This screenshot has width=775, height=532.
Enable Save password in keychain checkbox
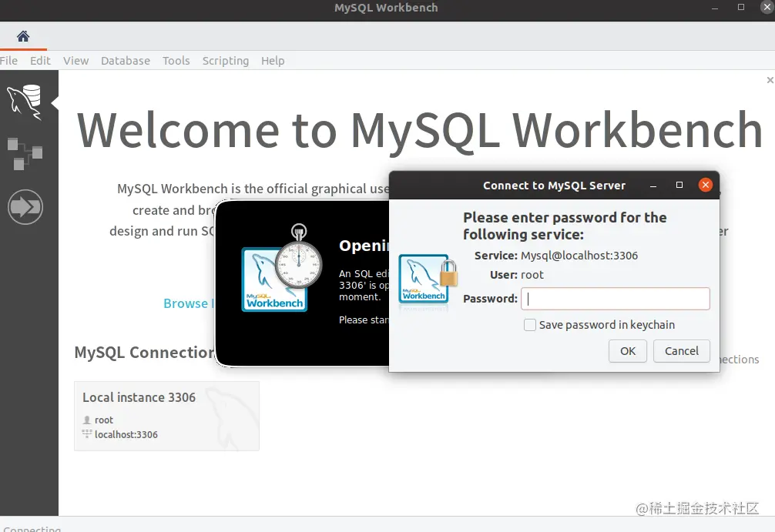[530, 325]
